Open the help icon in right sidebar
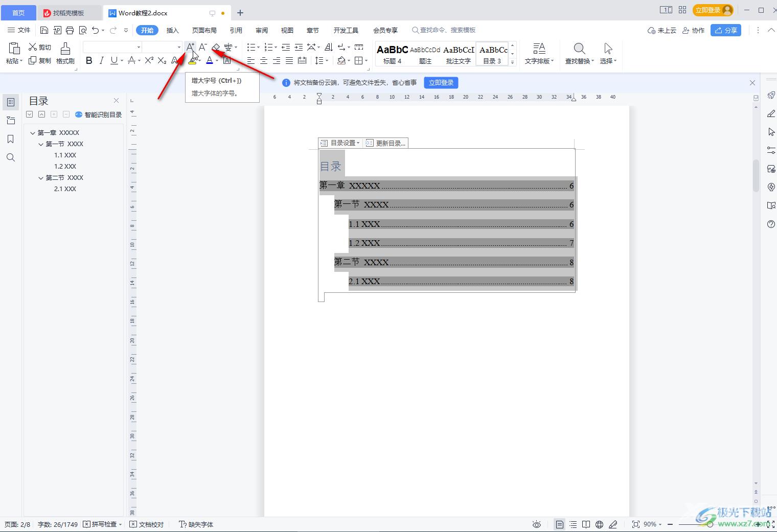The image size is (777, 532). point(771,224)
